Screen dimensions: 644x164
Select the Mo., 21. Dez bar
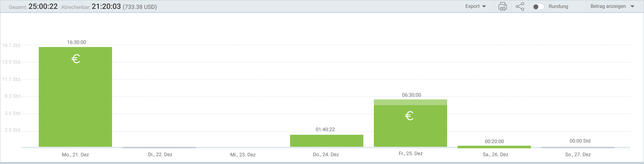pyautogui.click(x=75, y=97)
